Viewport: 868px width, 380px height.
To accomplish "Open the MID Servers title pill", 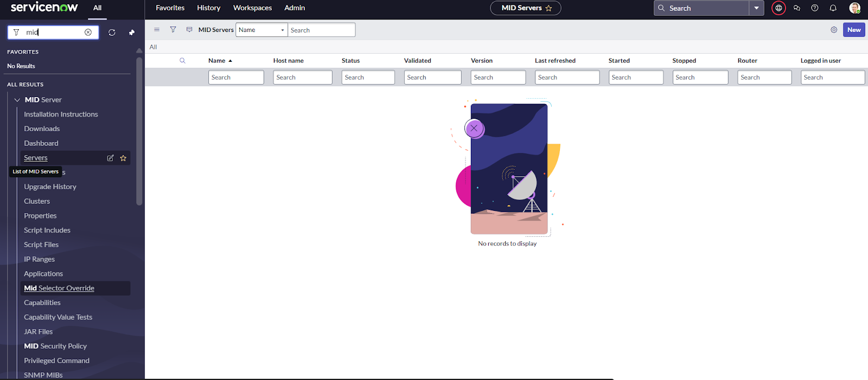I will pyautogui.click(x=525, y=8).
